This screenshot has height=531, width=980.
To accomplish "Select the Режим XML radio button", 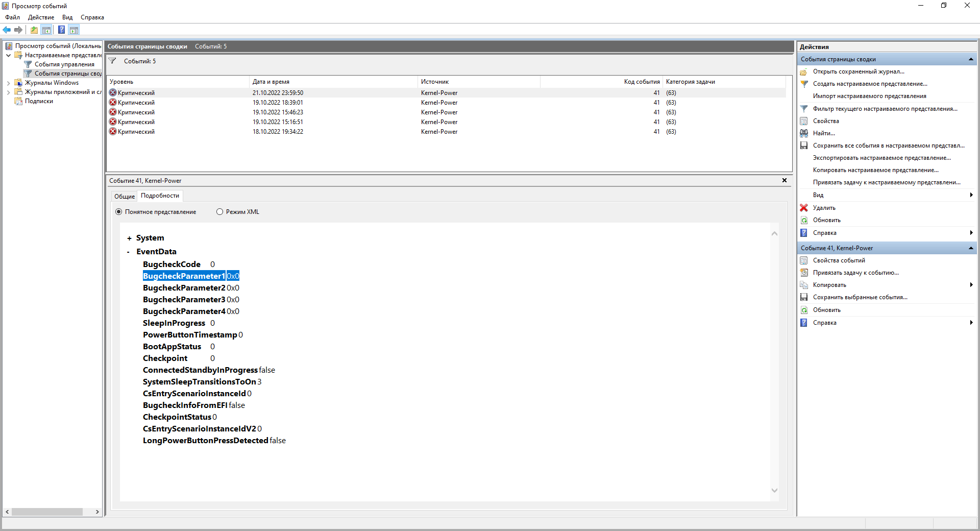I will click(x=219, y=212).
